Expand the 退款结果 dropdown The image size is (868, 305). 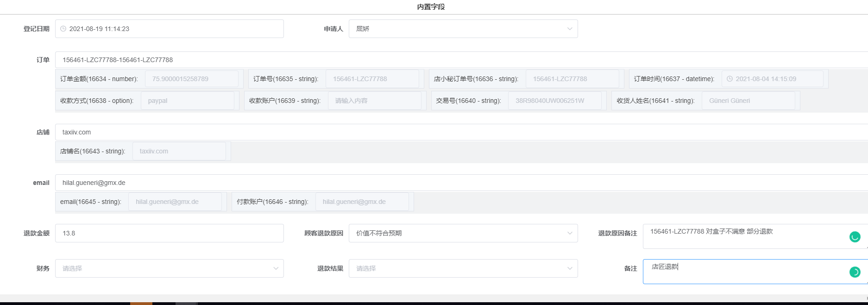463,268
